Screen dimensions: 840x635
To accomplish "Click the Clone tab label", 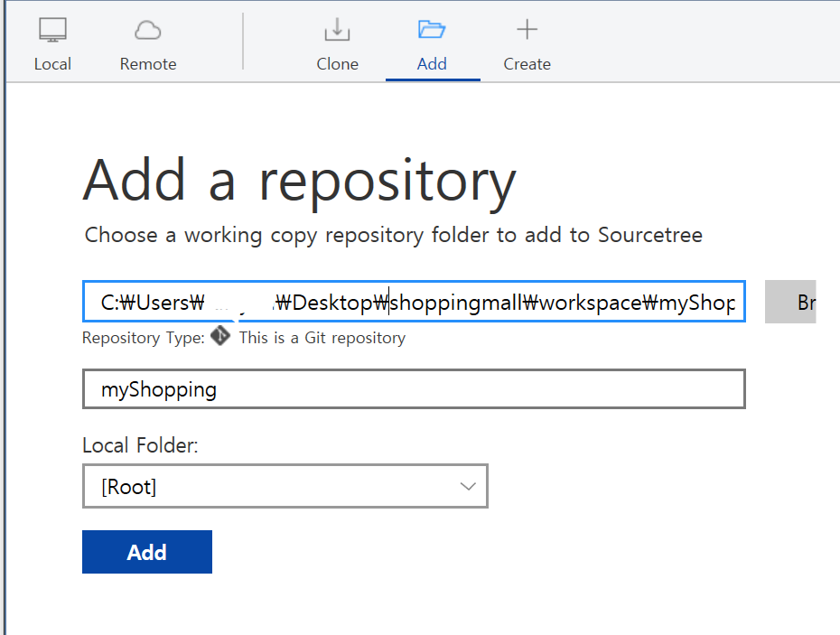I will pyautogui.click(x=338, y=64).
